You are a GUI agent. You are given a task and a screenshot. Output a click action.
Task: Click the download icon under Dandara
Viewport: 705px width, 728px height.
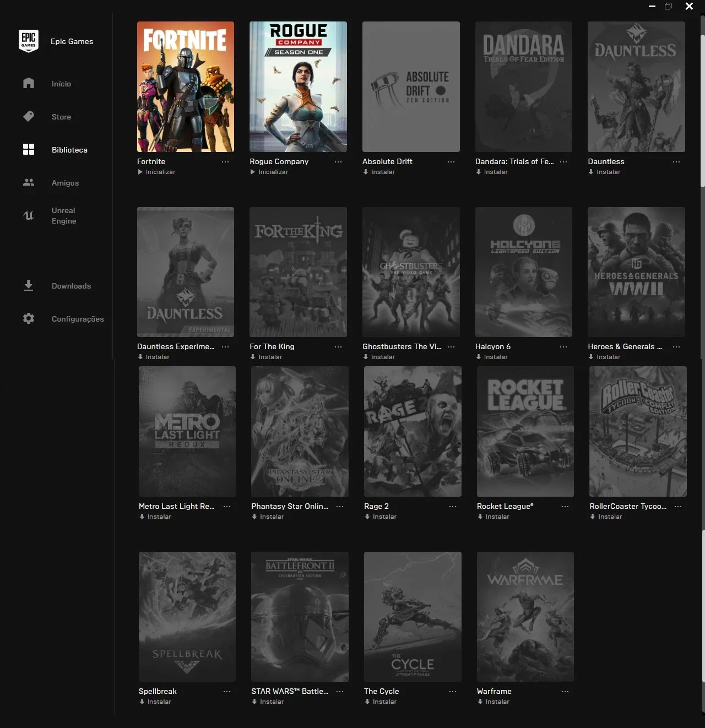478,172
